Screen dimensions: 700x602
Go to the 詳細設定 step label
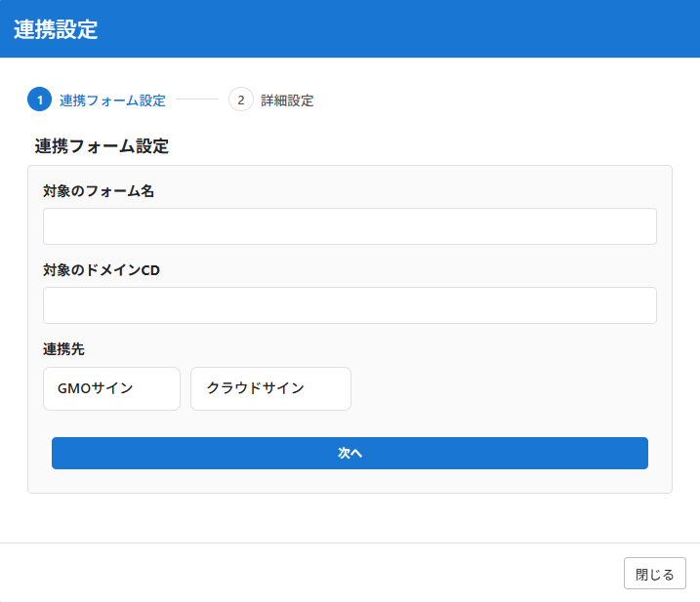point(287,100)
